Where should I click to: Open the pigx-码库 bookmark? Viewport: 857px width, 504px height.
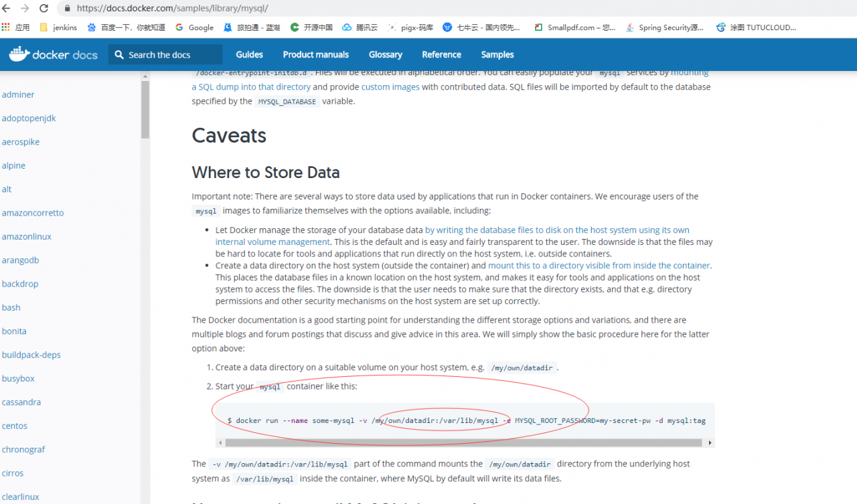[x=410, y=27]
